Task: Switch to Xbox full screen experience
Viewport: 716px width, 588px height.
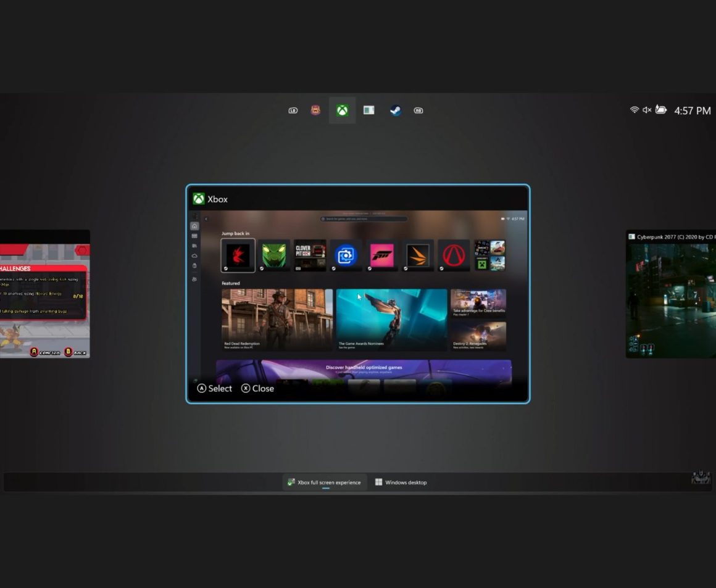Action: tap(325, 482)
